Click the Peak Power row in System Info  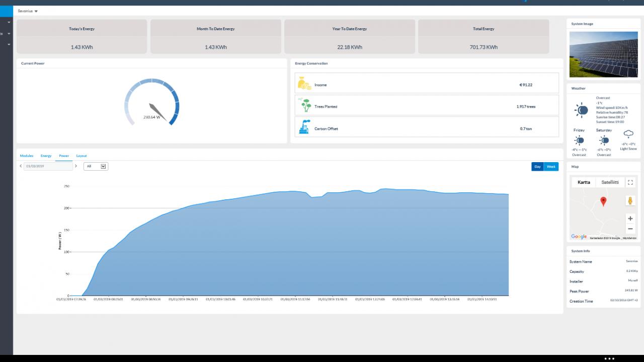point(604,291)
